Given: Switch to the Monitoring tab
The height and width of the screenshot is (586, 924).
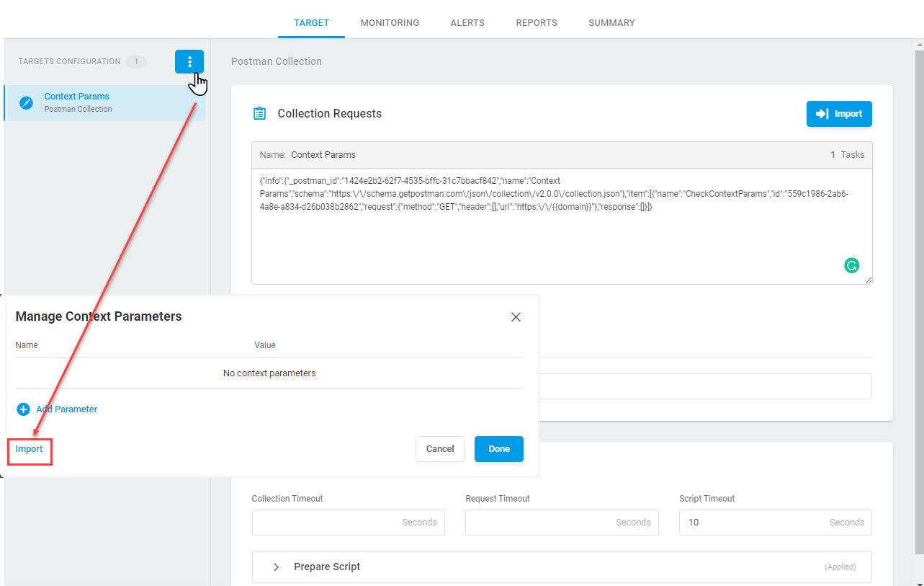Looking at the screenshot, I should point(390,23).
